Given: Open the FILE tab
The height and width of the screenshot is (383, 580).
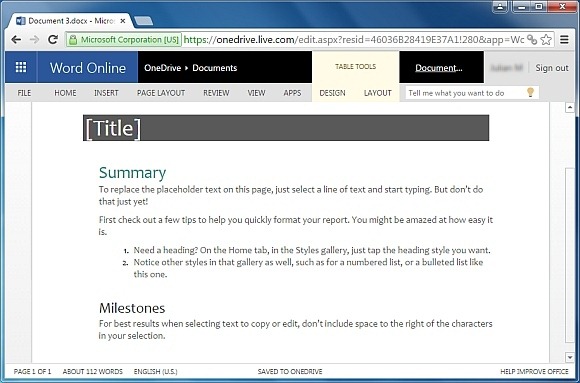Looking at the screenshot, I should [24, 93].
